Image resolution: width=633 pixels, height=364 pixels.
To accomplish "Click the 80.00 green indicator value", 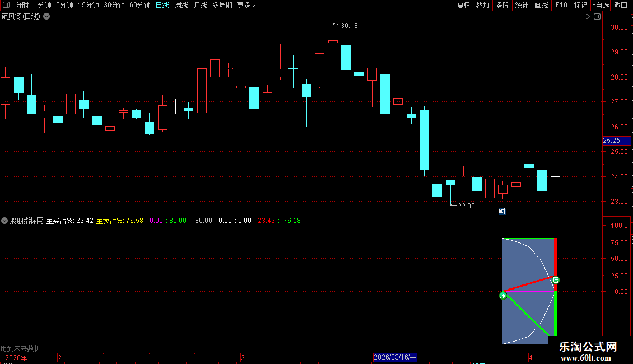I will click(x=178, y=221).
